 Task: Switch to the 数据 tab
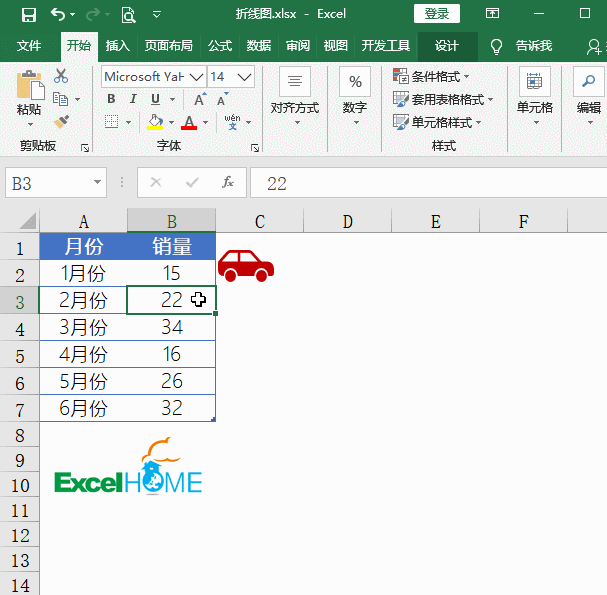259,46
